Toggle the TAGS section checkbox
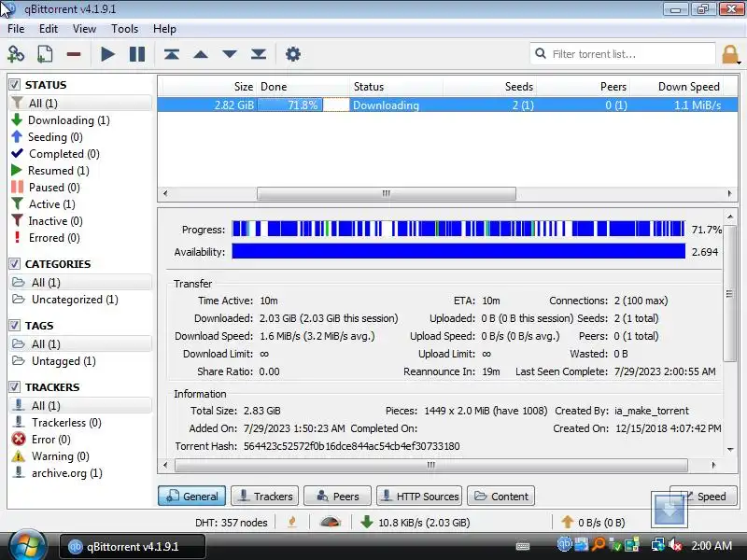This screenshot has height=560, width=747. tap(15, 325)
